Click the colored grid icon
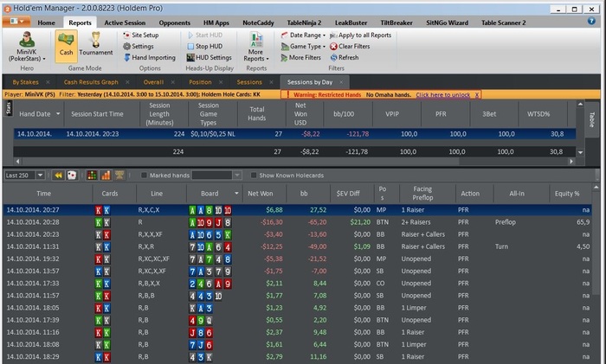 (92, 176)
